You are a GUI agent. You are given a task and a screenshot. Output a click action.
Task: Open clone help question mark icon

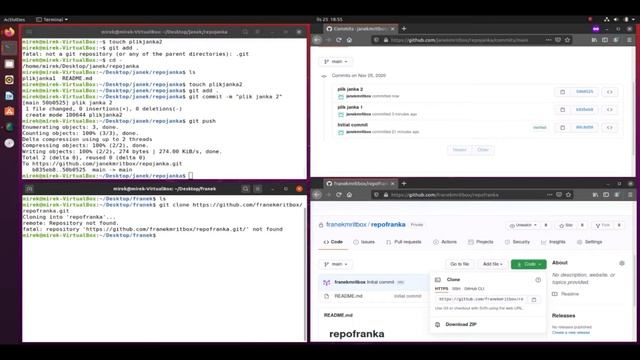tap(538, 280)
